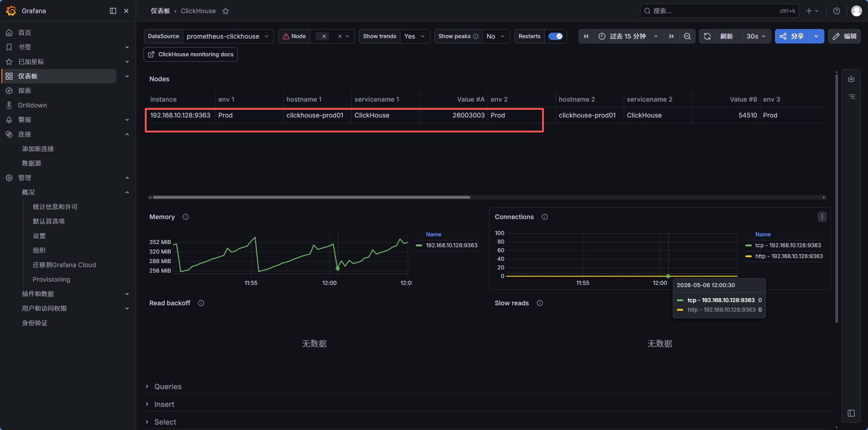The image size is (868, 430).
Task: Click the tcp series green legend swatch
Action: 749,245
